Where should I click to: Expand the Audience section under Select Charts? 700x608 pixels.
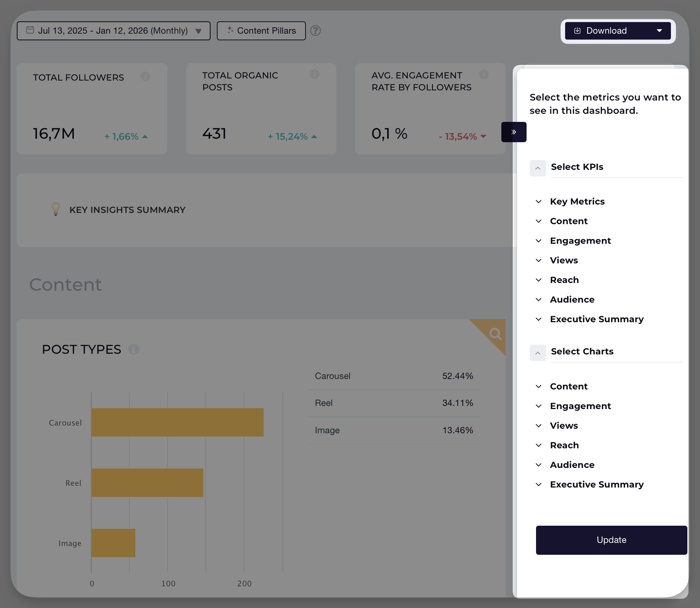(538, 465)
